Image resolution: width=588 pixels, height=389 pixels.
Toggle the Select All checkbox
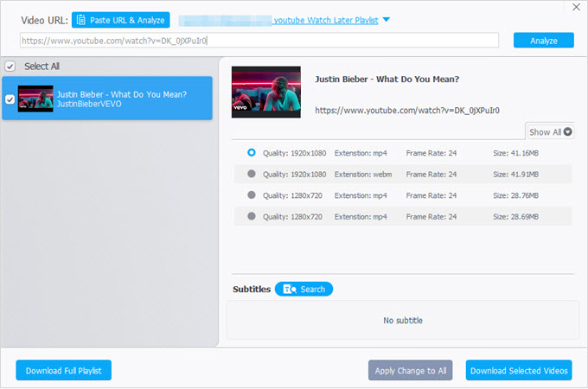[10, 67]
